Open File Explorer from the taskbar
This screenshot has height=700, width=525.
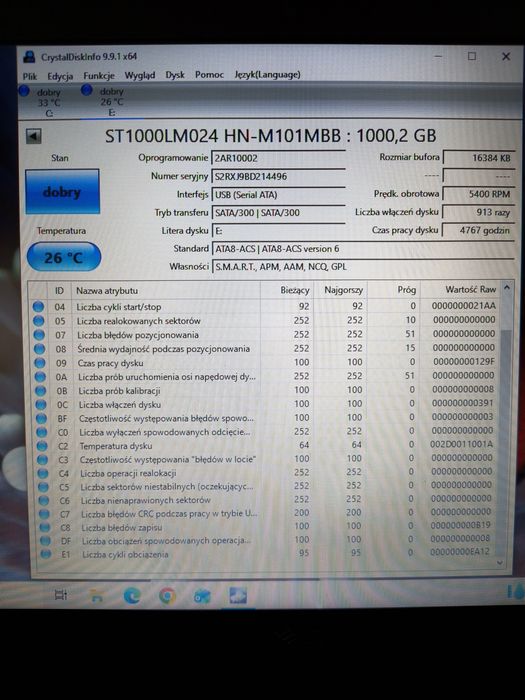point(96,595)
